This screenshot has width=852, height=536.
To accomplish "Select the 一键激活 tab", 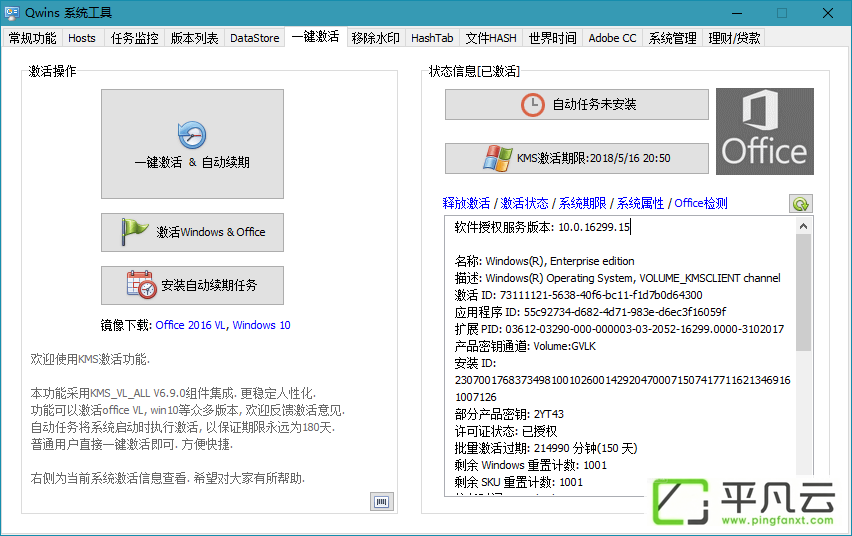I will coord(316,36).
